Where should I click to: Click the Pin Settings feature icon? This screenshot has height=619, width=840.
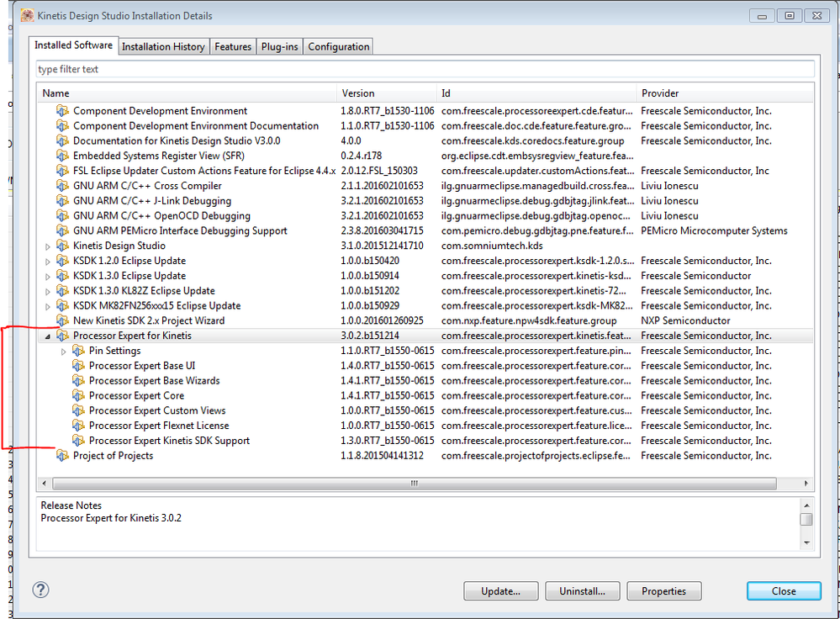[x=79, y=351]
